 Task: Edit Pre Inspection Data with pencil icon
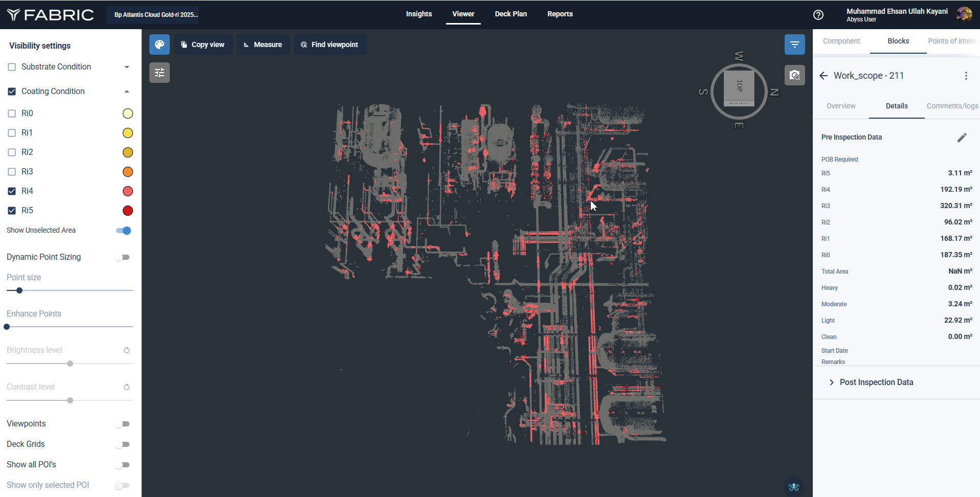[962, 138]
